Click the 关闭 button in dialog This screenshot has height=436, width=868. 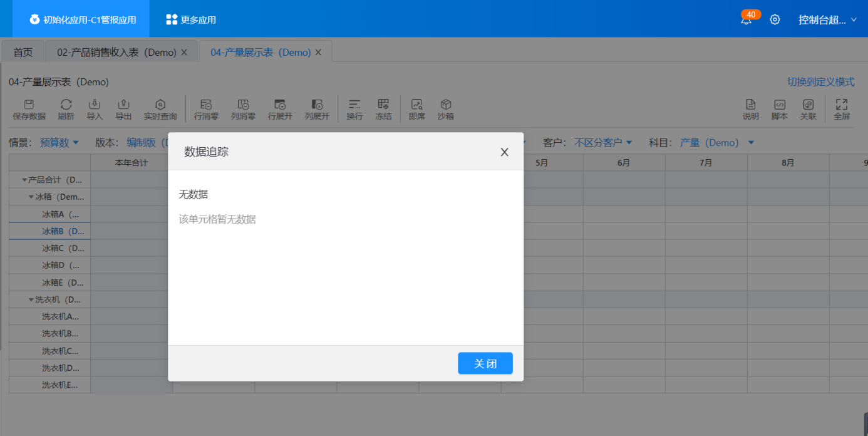[485, 363]
